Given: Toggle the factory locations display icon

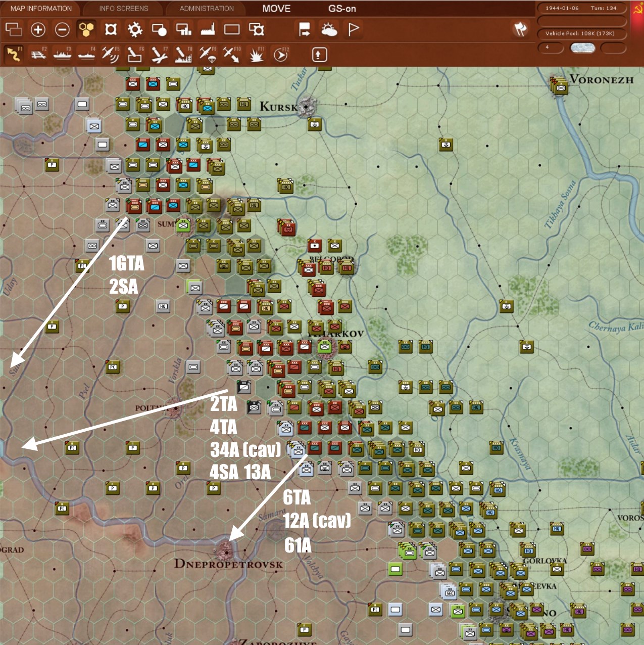Looking at the screenshot, I should (x=208, y=29).
